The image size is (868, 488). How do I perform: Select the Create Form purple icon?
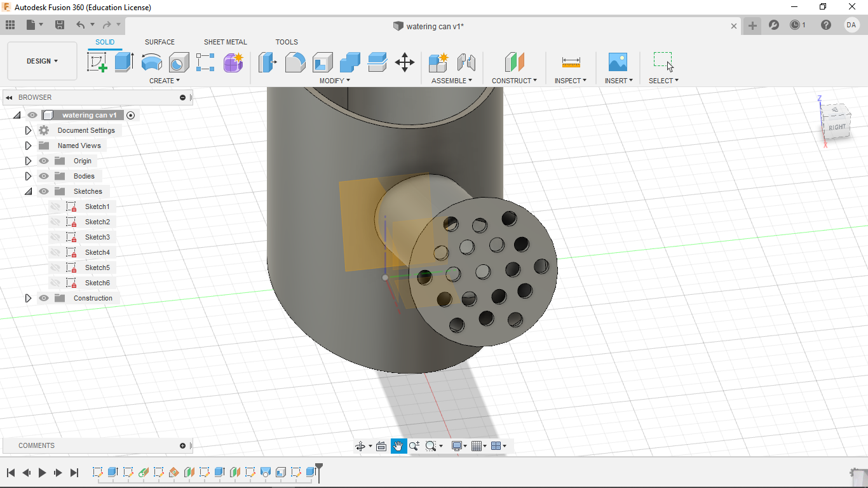point(233,62)
